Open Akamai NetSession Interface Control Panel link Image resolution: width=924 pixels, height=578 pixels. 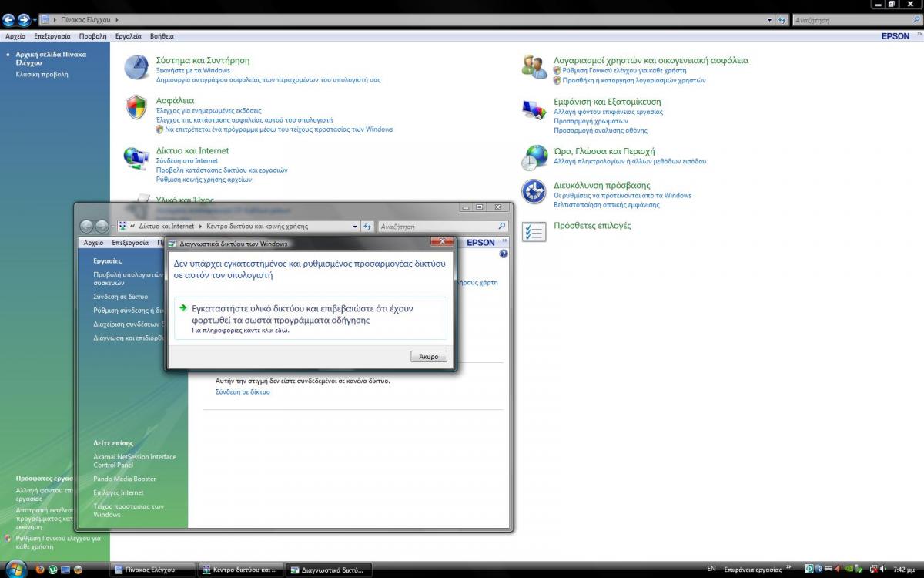tap(135, 461)
